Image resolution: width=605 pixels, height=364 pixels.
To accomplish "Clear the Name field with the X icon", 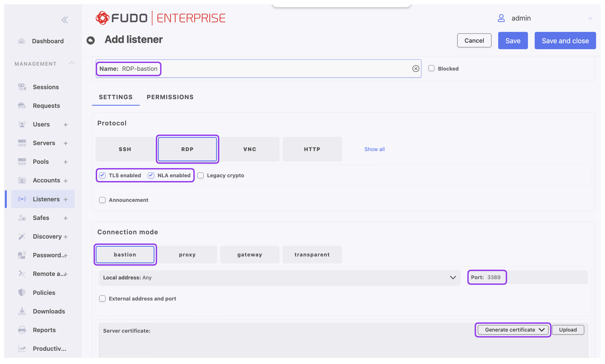I will 416,69.
